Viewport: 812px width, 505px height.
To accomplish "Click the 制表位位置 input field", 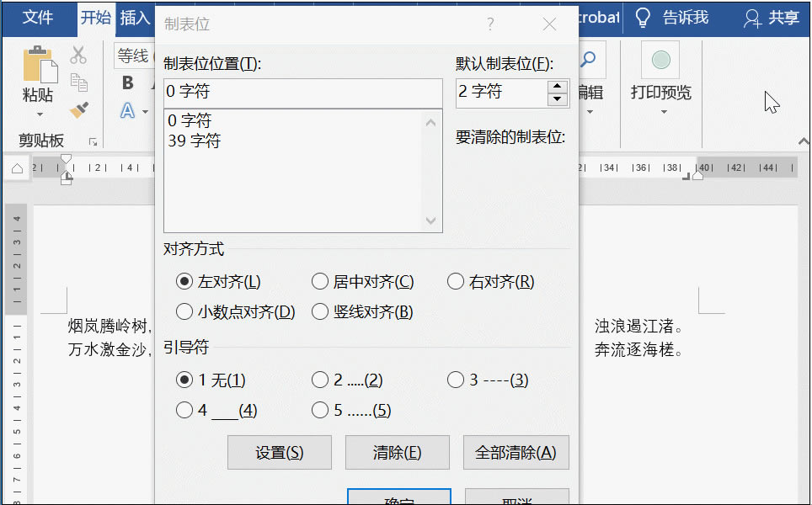I will click(x=303, y=93).
